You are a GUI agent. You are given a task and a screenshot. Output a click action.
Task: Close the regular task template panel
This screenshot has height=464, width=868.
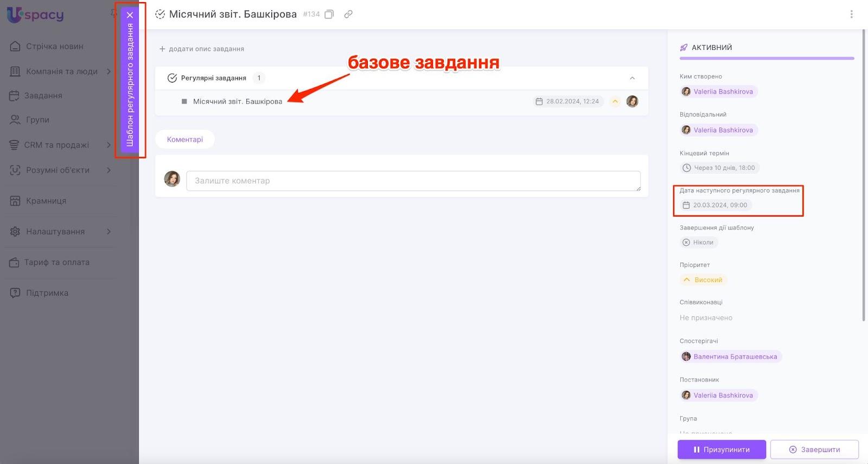click(130, 15)
